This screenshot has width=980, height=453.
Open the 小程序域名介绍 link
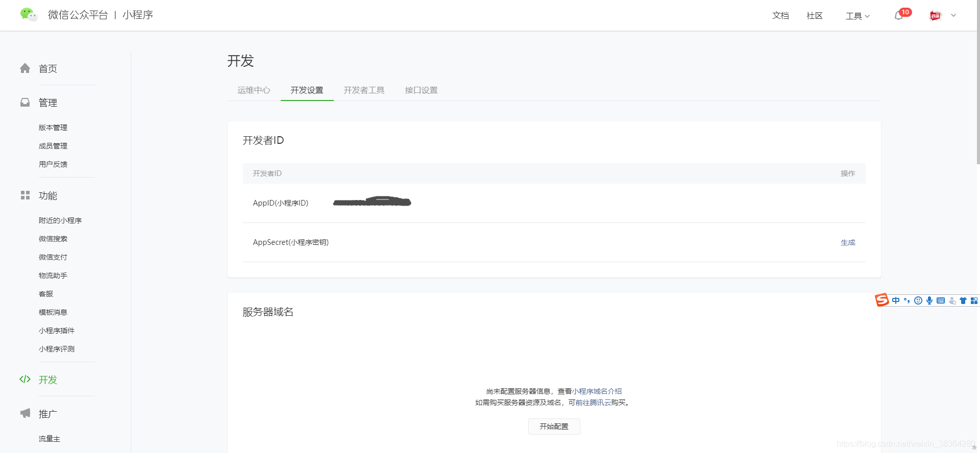click(x=597, y=391)
